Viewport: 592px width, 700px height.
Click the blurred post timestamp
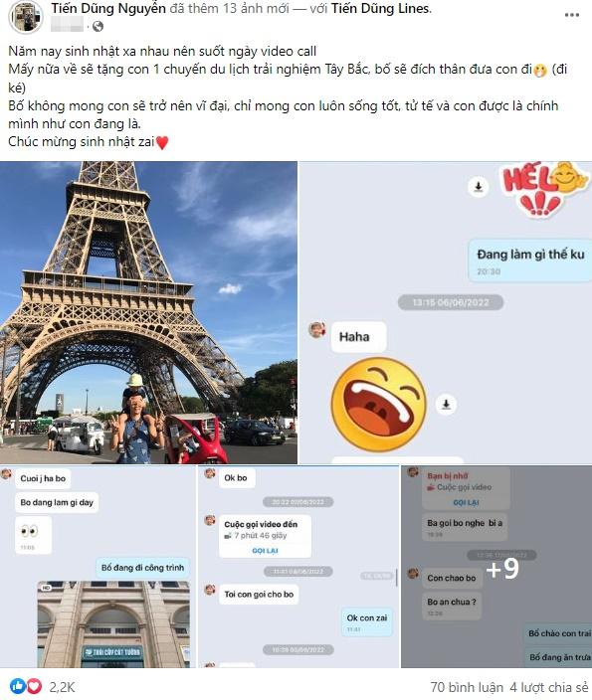(67, 24)
